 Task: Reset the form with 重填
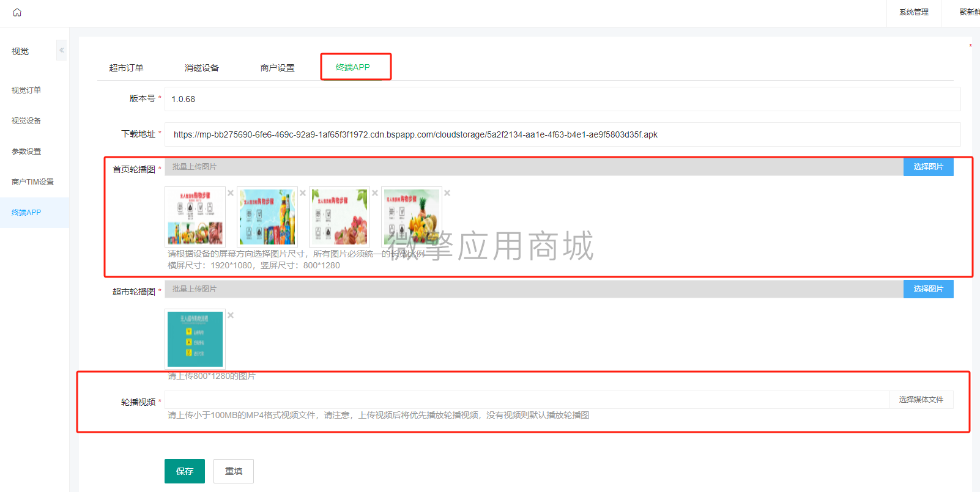(x=234, y=471)
